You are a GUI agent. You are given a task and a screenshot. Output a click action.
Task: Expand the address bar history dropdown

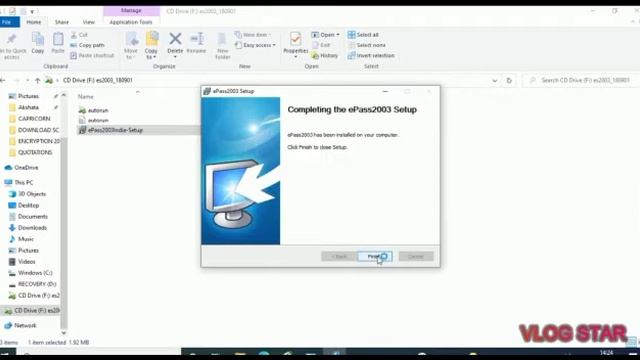pyautogui.click(x=495, y=80)
